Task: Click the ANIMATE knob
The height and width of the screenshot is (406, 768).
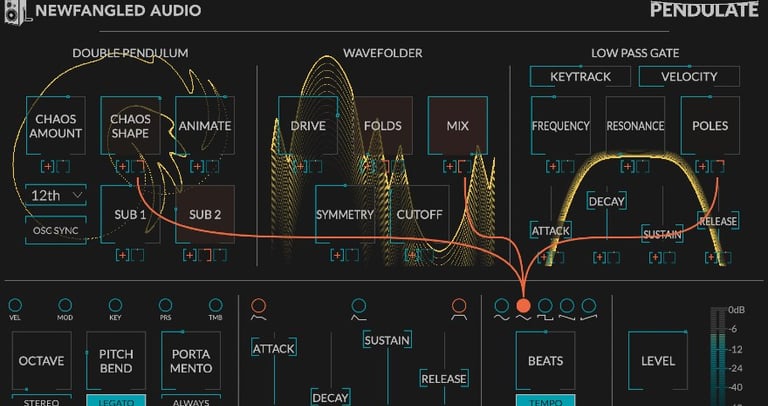Action: point(205,126)
